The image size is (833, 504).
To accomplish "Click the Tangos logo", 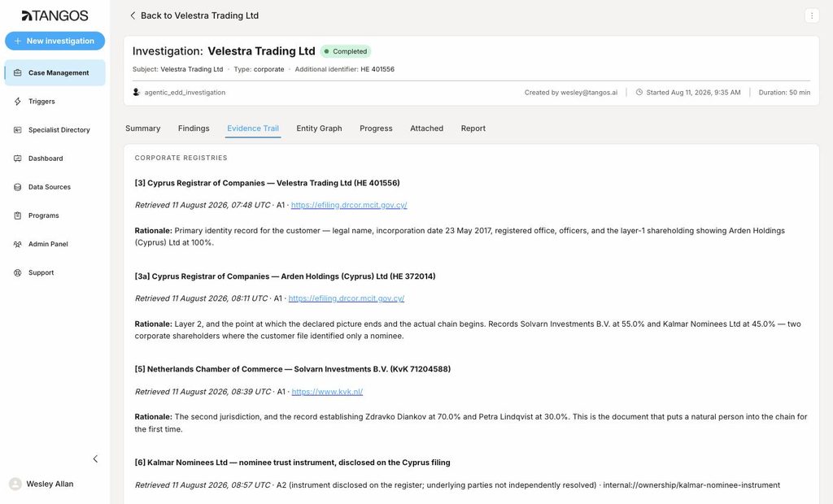I will [x=55, y=16].
